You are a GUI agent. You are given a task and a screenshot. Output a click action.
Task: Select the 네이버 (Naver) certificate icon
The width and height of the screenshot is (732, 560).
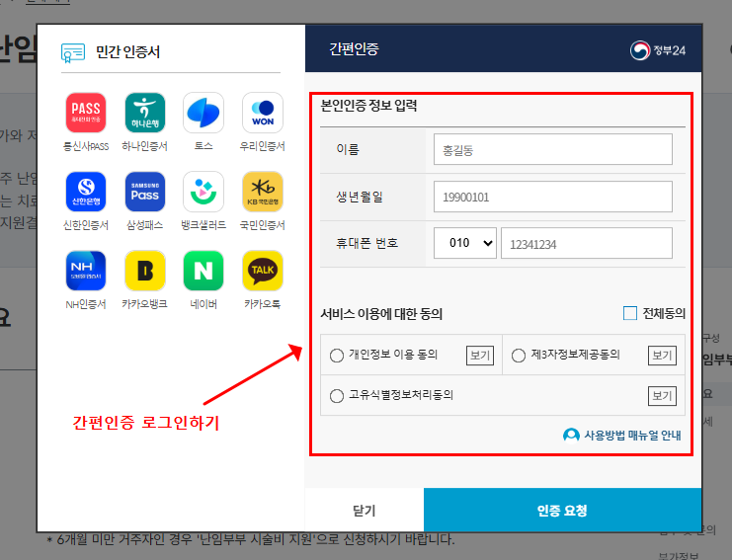(x=203, y=271)
